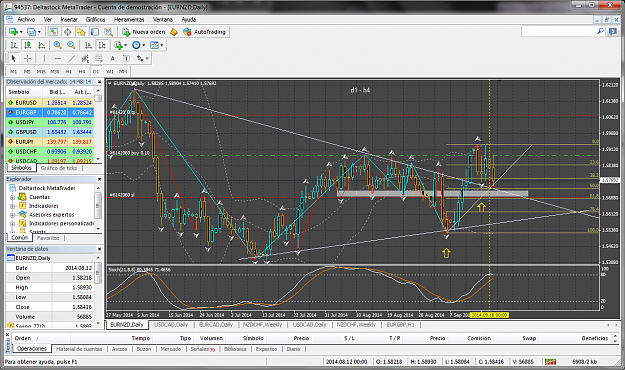Open the profiles dropdown arrow
Screen dimensions: 625x370
[39, 32]
